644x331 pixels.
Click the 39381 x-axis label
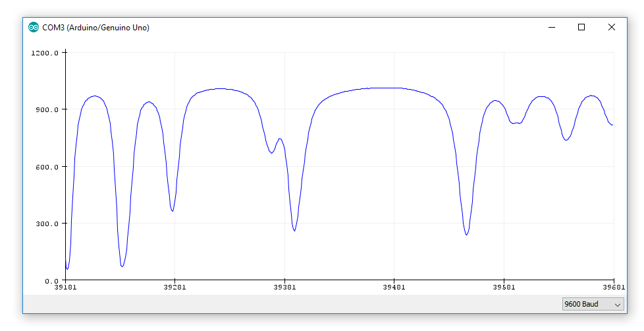pos(284,287)
